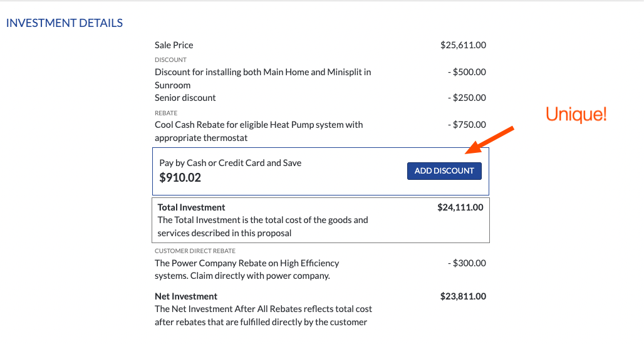Click the CUSTOMER DIRECT REBATE section label
This screenshot has height=344, width=644.
195,251
